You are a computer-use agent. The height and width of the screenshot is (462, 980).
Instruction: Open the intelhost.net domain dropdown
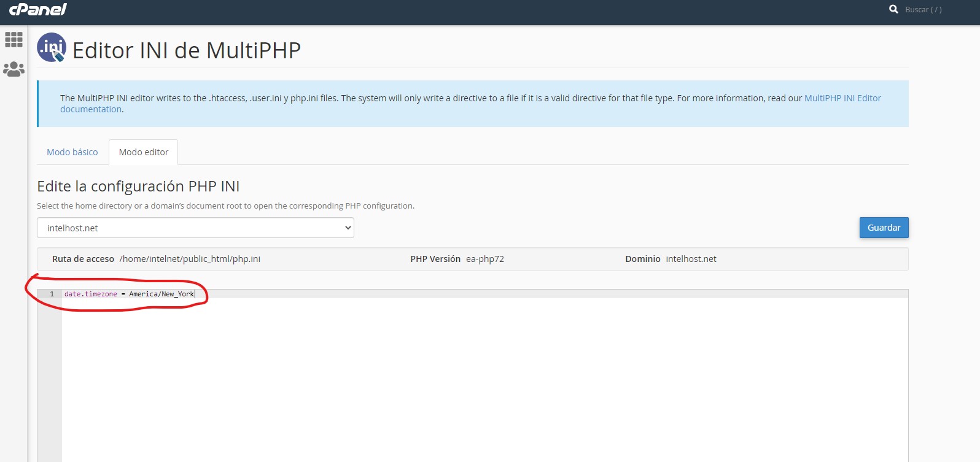(x=195, y=228)
